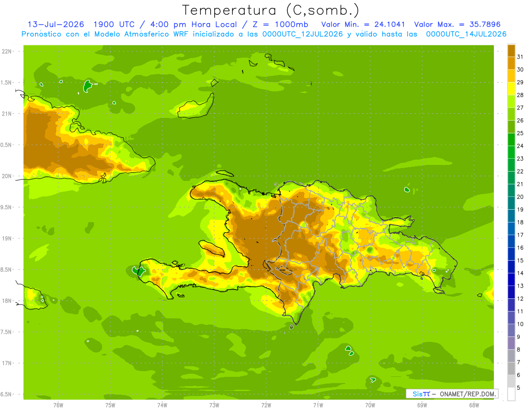Click the 72W longitude label
Viewport: 532px width, 411px height.
point(266,405)
